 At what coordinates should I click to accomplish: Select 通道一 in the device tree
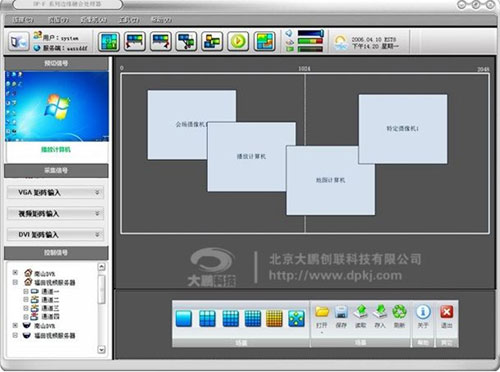click(x=50, y=291)
